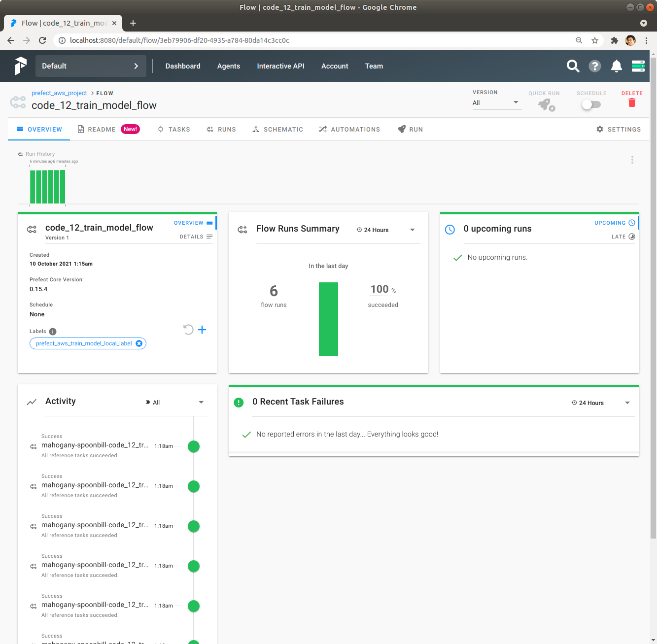
Task: Click the browser address bar URL
Action: point(179,40)
